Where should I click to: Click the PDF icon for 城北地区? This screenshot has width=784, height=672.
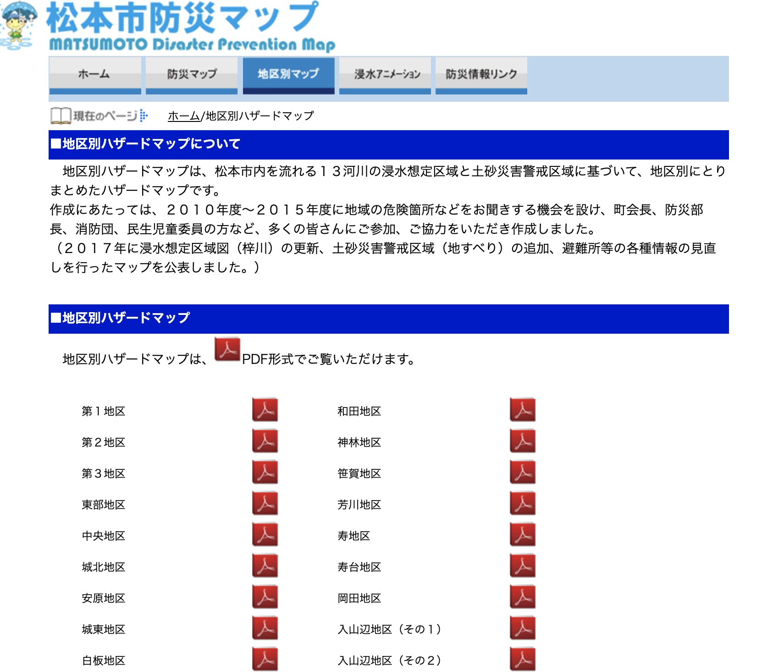(x=265, y=565)
